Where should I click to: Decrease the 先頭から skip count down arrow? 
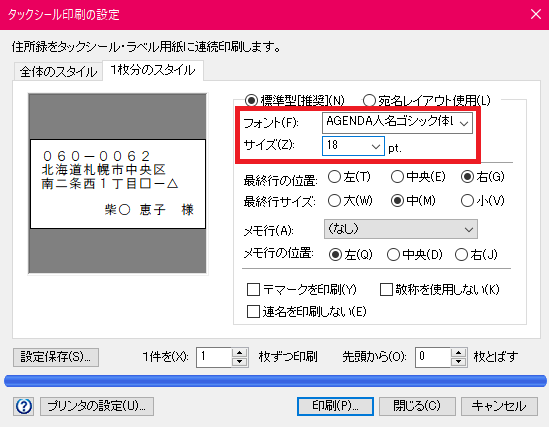click(x=458, y=362)
